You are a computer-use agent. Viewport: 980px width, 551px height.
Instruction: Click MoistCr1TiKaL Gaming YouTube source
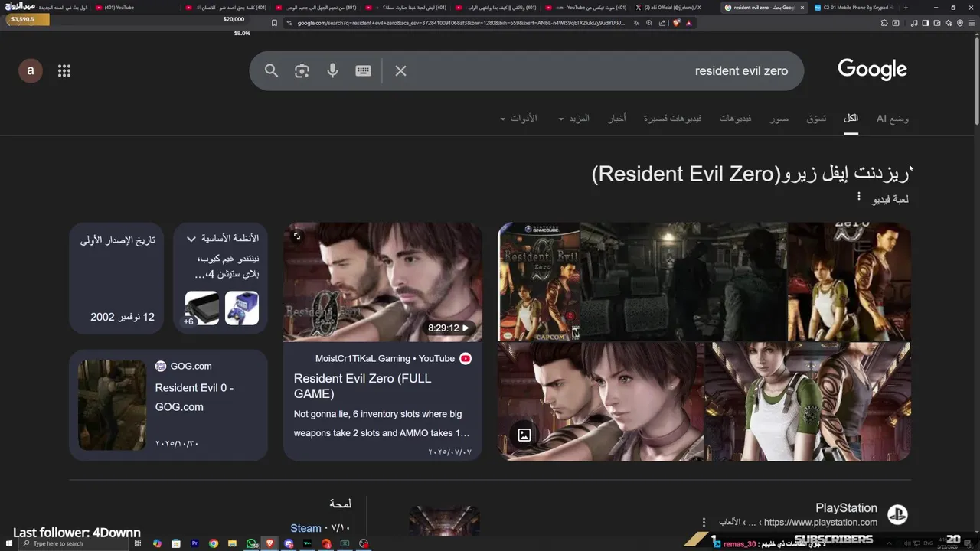(394, 358)
